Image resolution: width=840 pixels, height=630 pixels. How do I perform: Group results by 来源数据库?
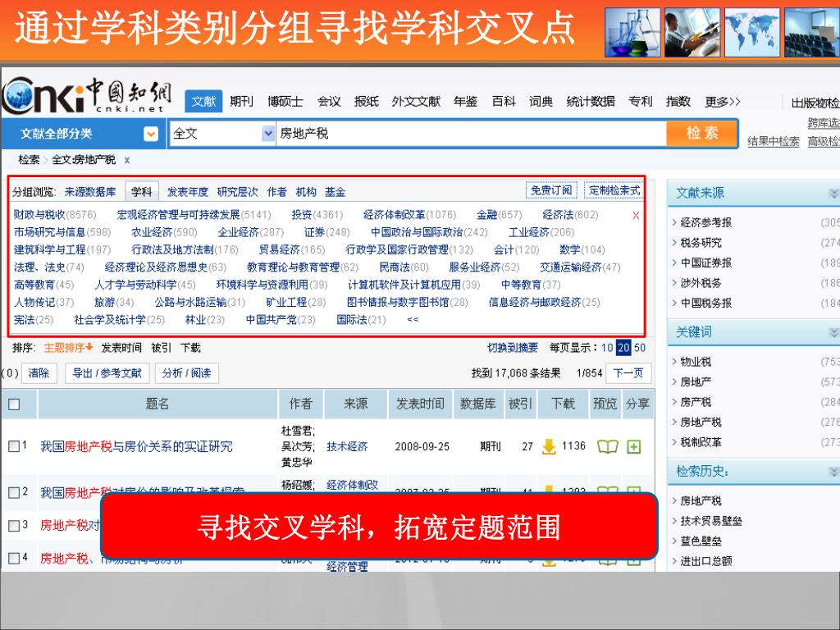[x=90, y=192]
